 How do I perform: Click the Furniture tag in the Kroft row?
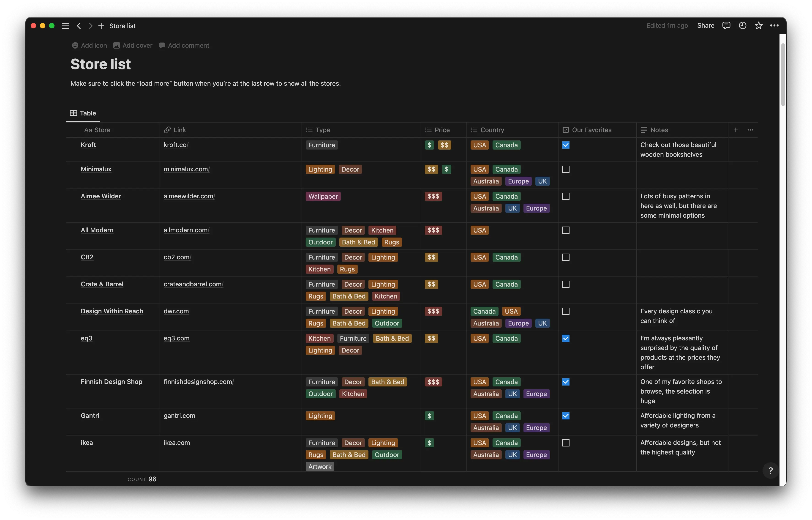(x=322, y=145)
